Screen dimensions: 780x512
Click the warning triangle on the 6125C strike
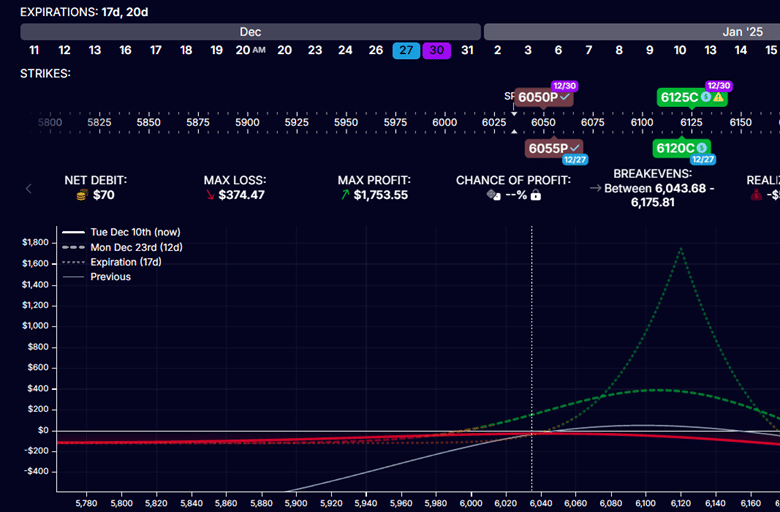[719, 98]
